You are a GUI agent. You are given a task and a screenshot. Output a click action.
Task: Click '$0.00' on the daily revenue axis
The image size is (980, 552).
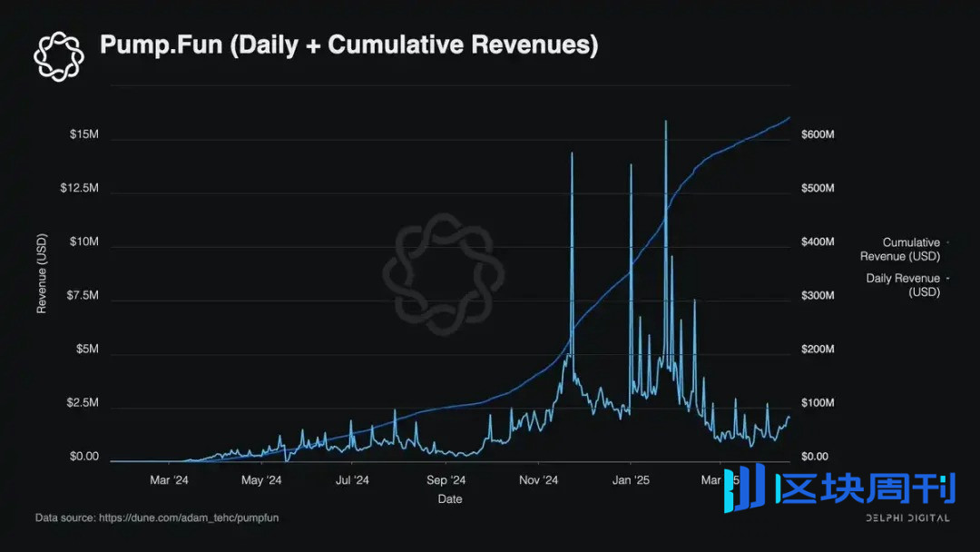click(84, 457)
